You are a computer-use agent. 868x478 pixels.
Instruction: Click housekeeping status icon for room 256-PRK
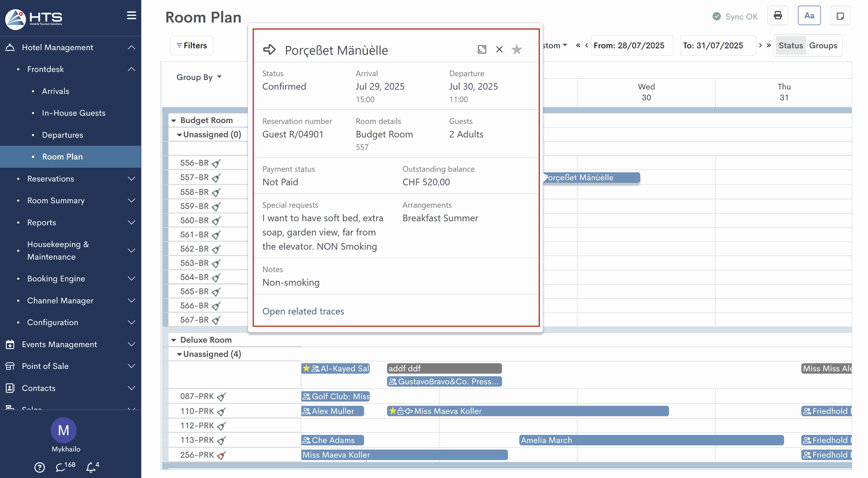click(x=222, y=455)
